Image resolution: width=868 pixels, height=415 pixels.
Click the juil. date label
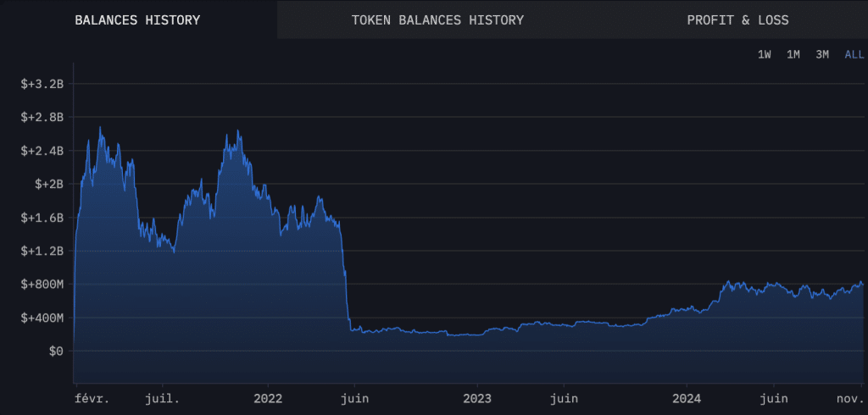(162, 398)
